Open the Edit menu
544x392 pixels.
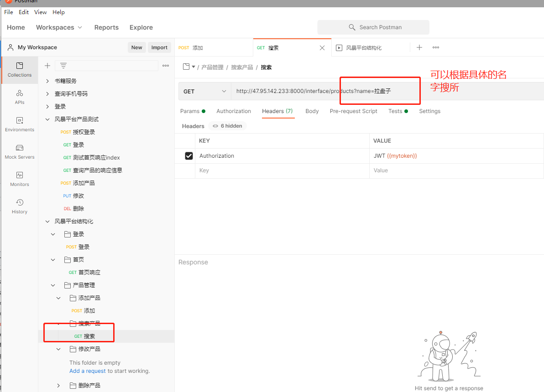pyautogui.click(x=24, y=12)
